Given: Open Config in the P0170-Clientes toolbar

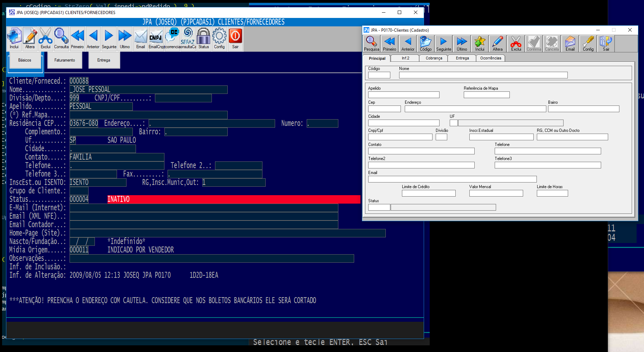Looking at the screenshot, I should pyautogui.click(x=588, y=44).
